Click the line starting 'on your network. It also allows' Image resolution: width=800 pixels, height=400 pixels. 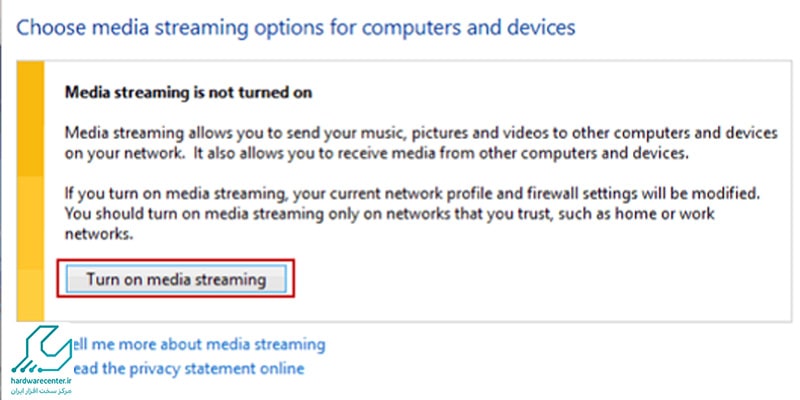tap(377, 154)
